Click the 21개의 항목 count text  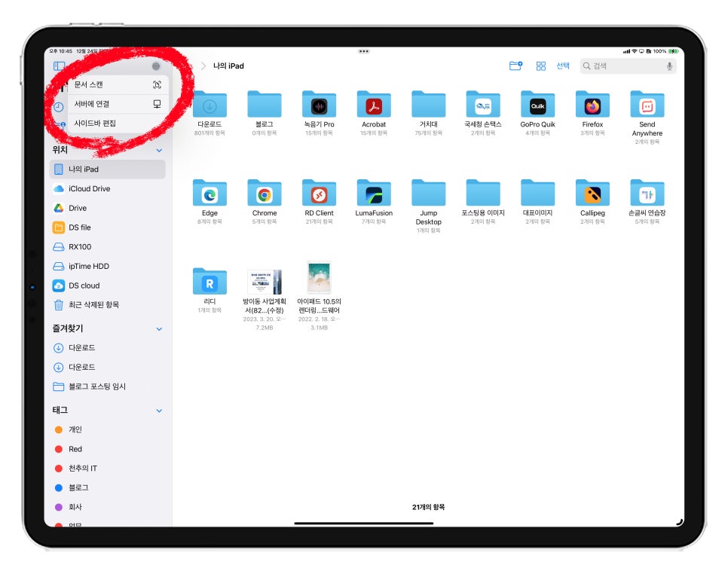click(428, 507)
